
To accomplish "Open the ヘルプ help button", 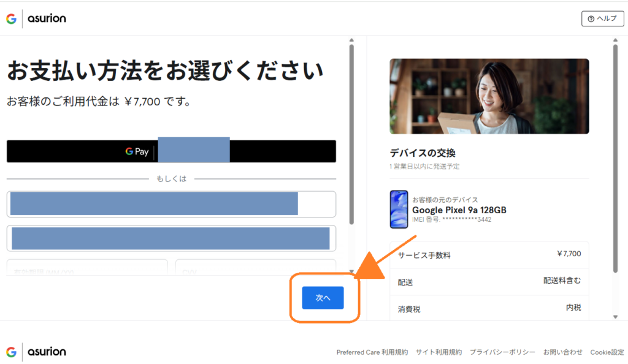I will click(x=602, y=18).
